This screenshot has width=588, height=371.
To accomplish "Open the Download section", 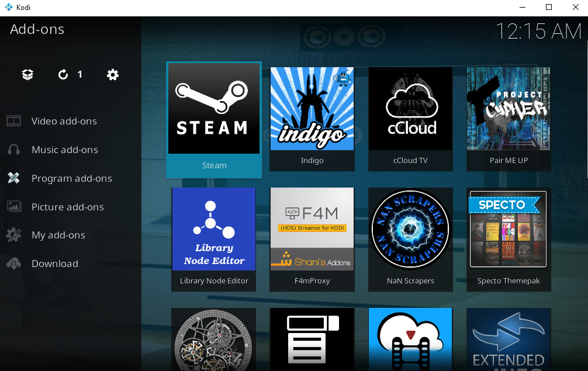I will click(x=55, y=263).
